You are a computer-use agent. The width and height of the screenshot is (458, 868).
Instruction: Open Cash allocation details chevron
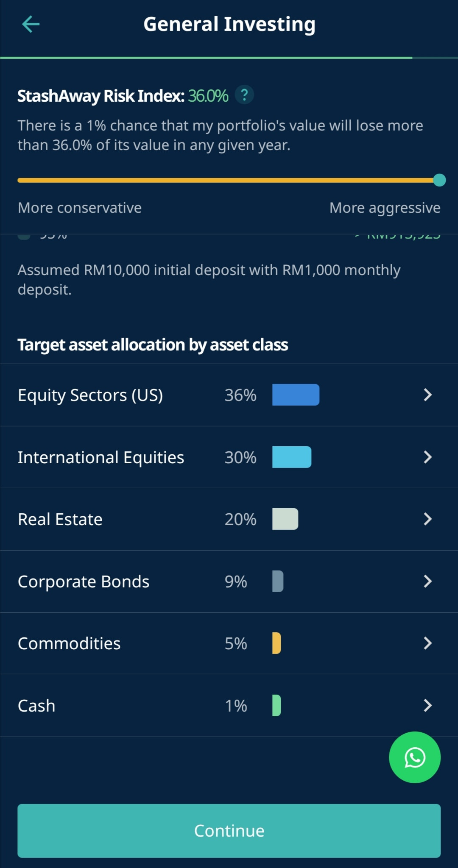(427, 705)
